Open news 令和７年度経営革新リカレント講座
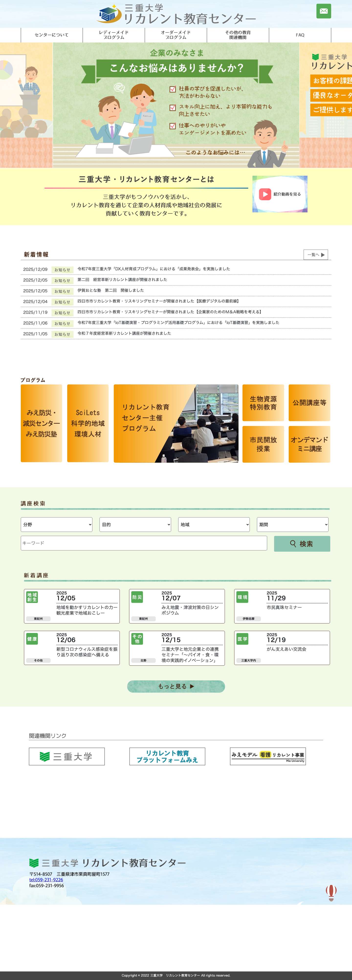Image resolution: width=352 pixels, height=980 pixels. pyautogui.click(x=124, y=333)
